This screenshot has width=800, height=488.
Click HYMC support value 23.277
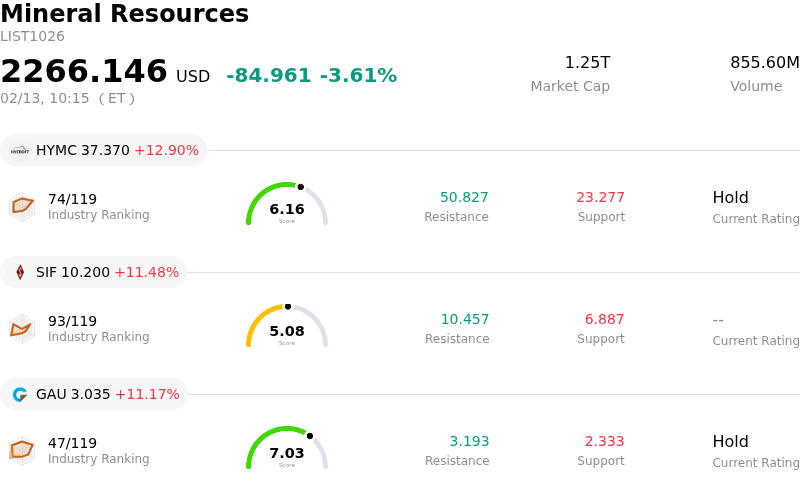coord(601,197)
